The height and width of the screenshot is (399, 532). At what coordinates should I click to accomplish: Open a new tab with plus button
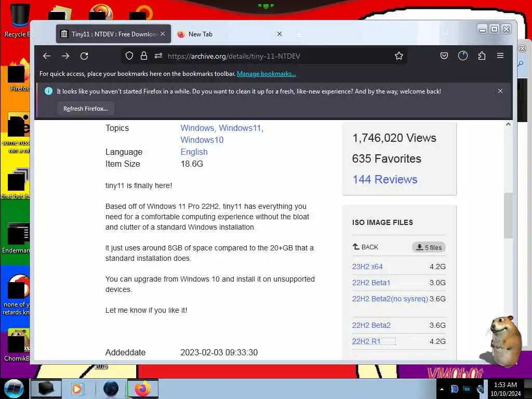pyautogui.click(x=299, y=35)
